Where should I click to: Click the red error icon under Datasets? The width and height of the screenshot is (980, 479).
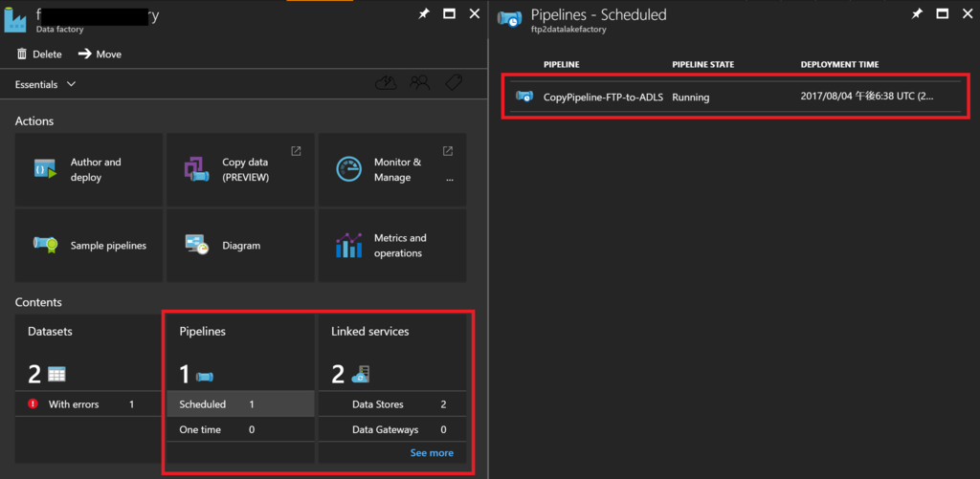click(x=33, y=404)
